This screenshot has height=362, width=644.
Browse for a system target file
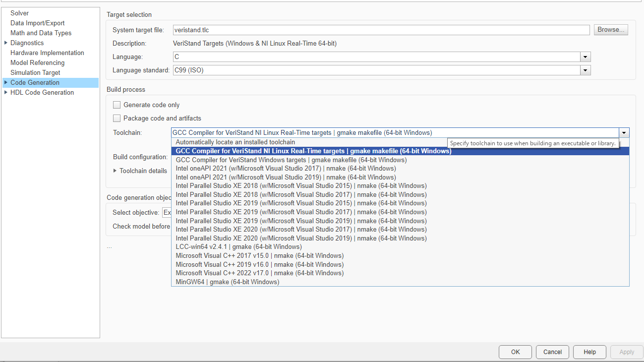[611, 30]
